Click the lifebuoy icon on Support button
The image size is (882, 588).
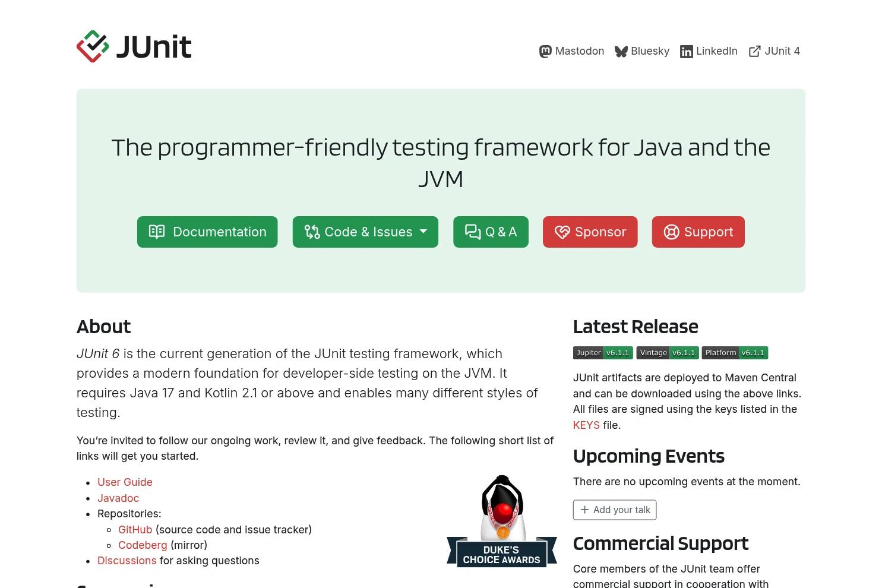click(x=671, y=232)
